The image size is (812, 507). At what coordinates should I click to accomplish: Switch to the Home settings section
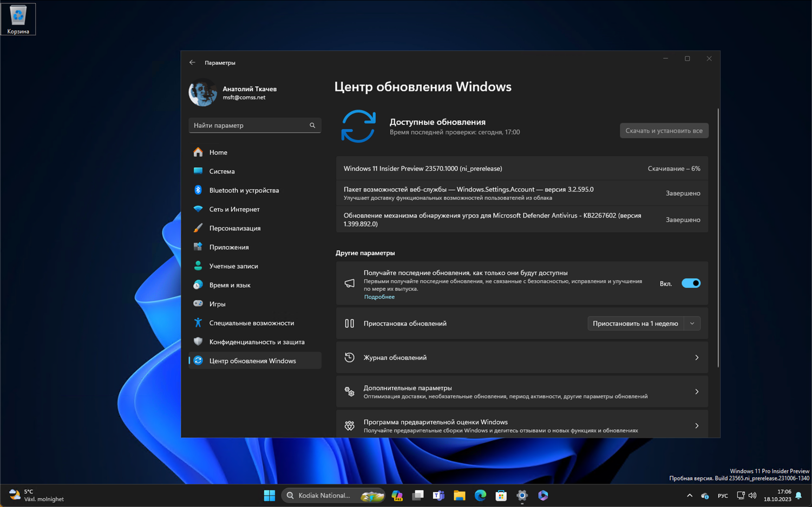(218, 152)
